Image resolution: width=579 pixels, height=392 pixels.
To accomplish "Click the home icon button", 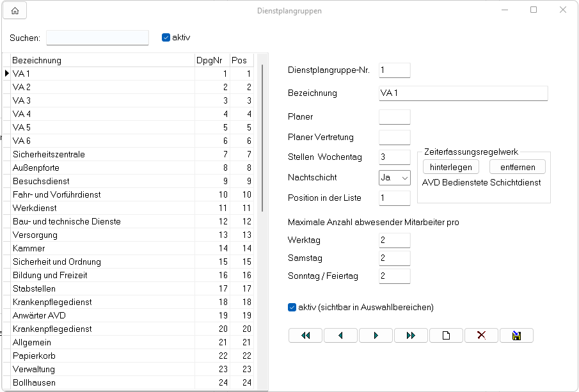I will [x=15, y=10].
